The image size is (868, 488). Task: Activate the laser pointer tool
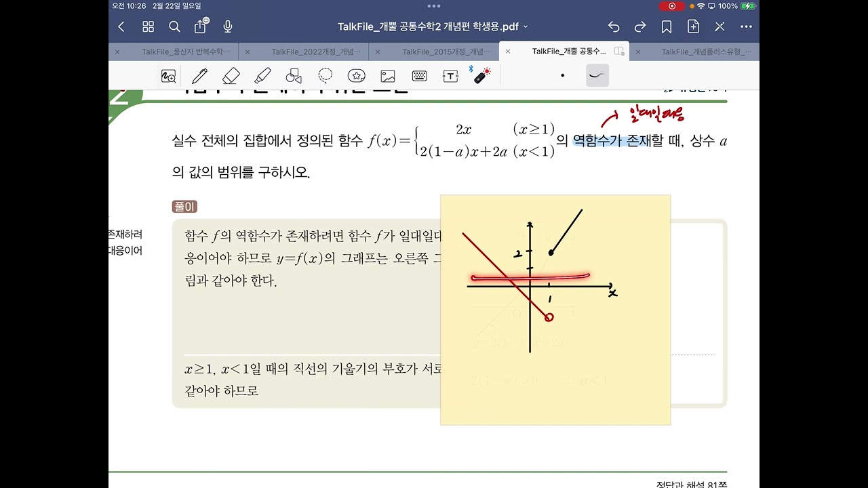coord(481,75)
